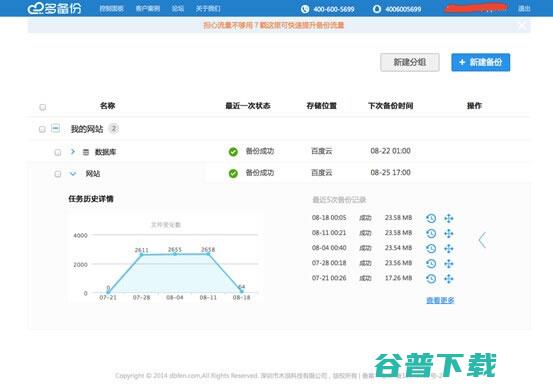The height and width of the screenshot is (387, 553).
Task: Click the 存储位置 column header
Action: click(322, 106)
